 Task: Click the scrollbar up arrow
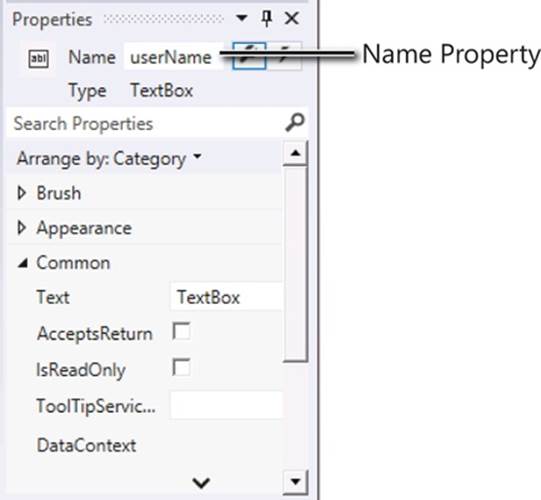pyautogui.click(x=295, y=153)
